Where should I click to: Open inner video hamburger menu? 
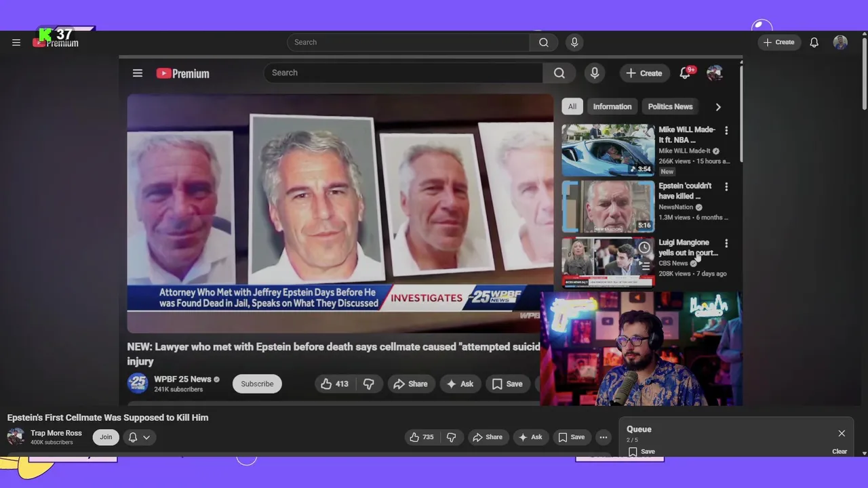tap(138, 73)
